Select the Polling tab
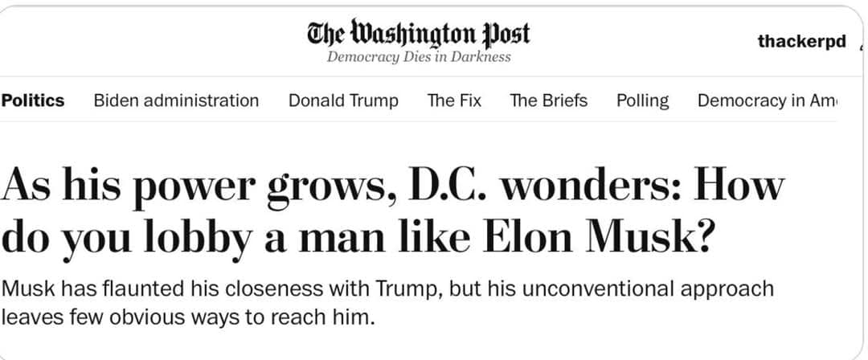The width and height of the screenshot is (868, 360). 642,100
